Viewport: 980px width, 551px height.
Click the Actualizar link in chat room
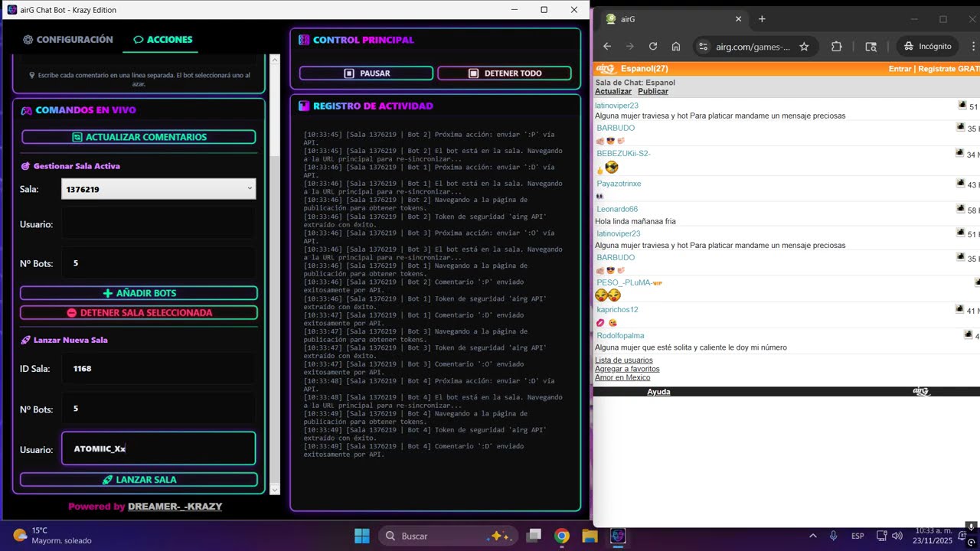(613, 92)
